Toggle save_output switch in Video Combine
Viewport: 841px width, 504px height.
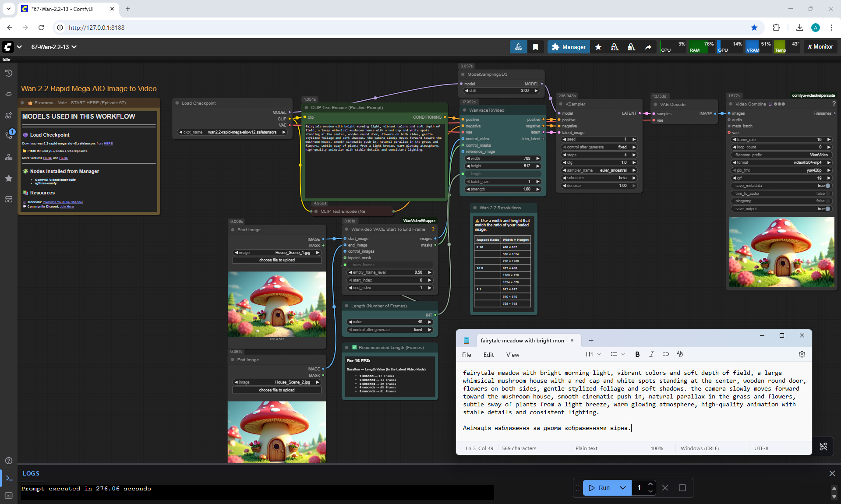pos(827,209)
